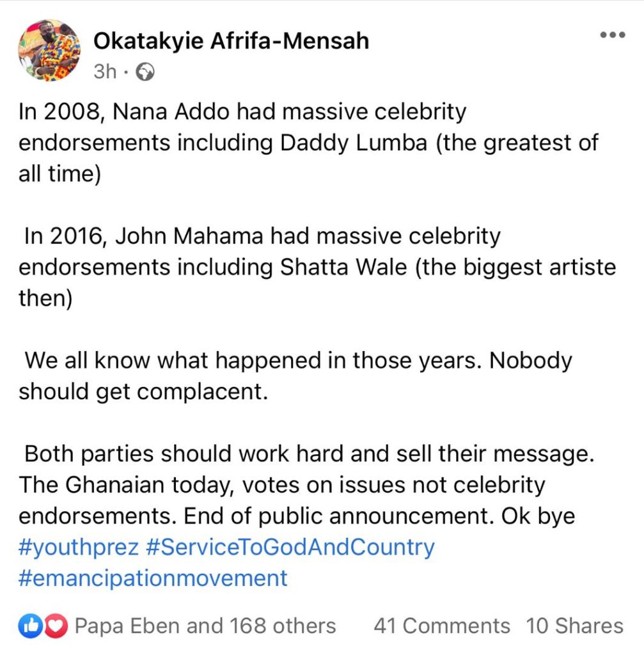Click the 'Shatta Wale' mention in the post text
The width and height of the screenshot is (644, 655).
coord(343,267)
